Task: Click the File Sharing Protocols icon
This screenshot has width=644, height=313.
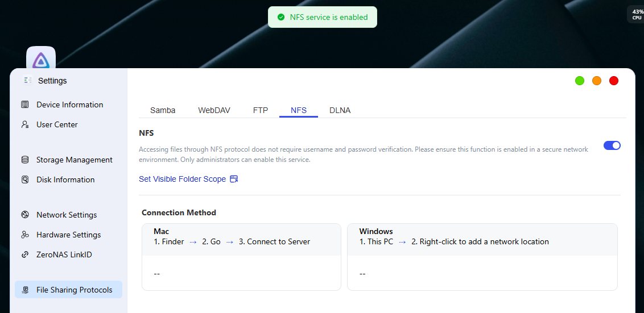Action: click(25, 290)
